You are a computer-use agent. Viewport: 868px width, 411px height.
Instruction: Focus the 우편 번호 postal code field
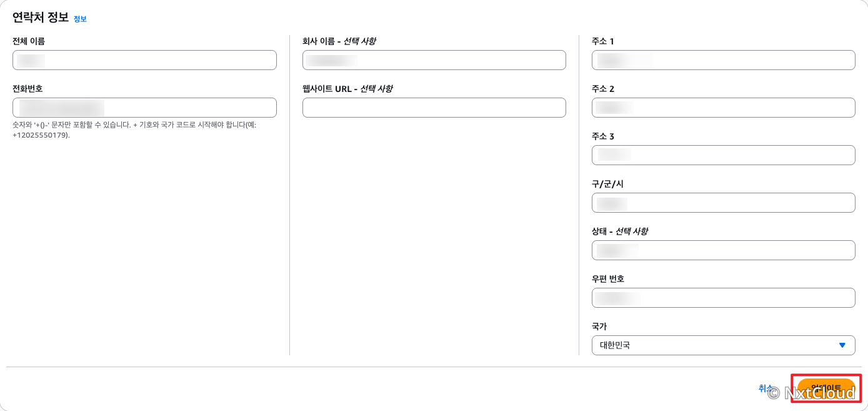click(723, 298)
